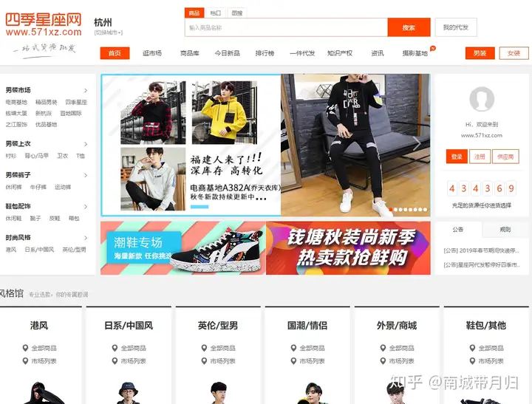532x404 pixels.
Task: Click the 四季星座网 site logo
Action: (44, 24)
